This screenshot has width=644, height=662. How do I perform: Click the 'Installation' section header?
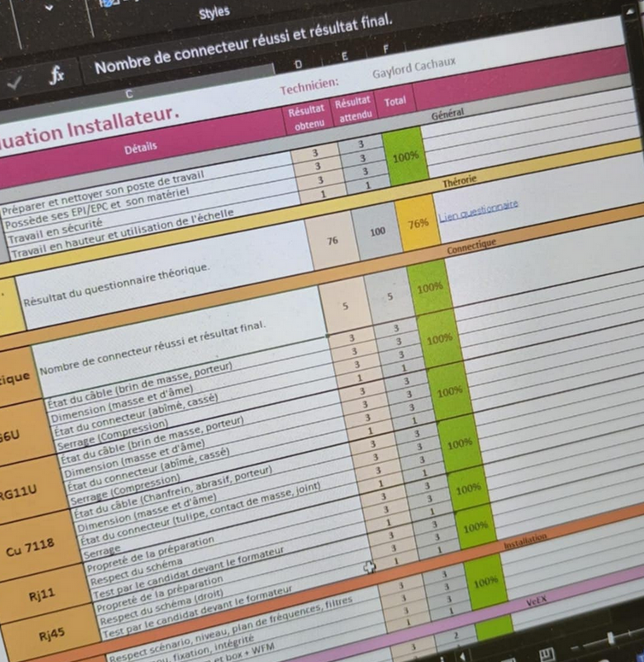[525, 542]
